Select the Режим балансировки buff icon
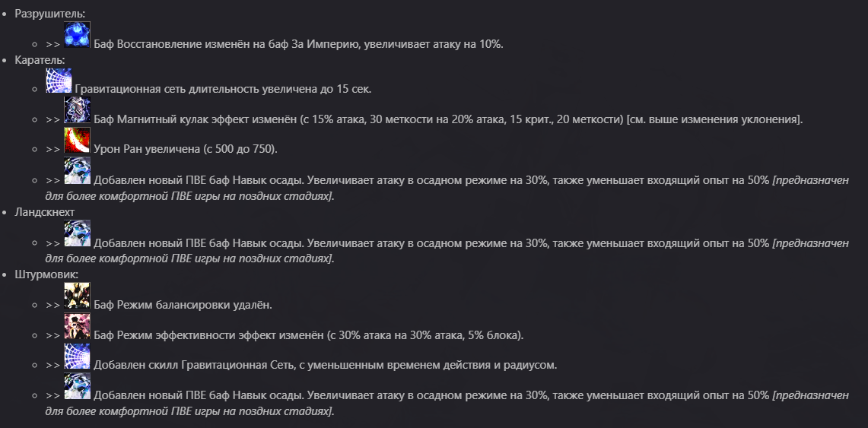The width and height of the screenshot is (868, 428). coord(78,296)
